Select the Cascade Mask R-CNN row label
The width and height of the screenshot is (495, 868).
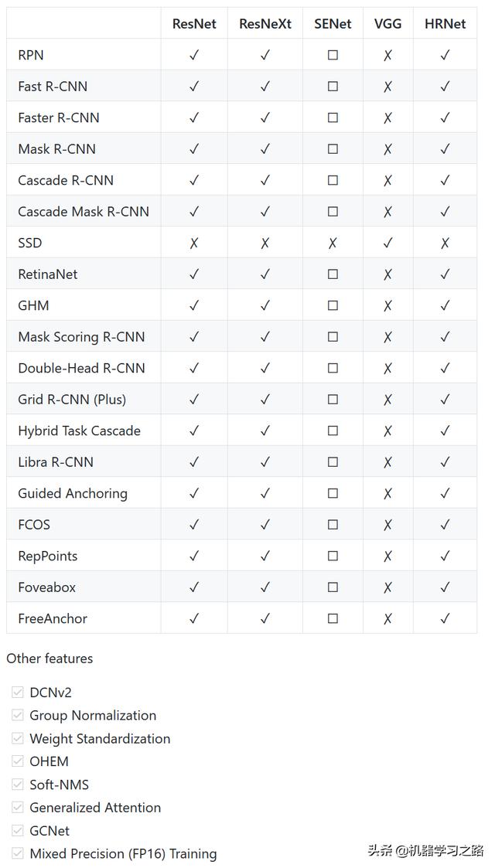tap(84, 212)
